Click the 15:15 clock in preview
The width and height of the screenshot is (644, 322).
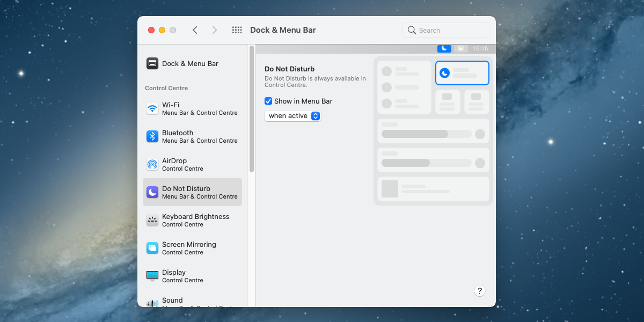[480, 48]
